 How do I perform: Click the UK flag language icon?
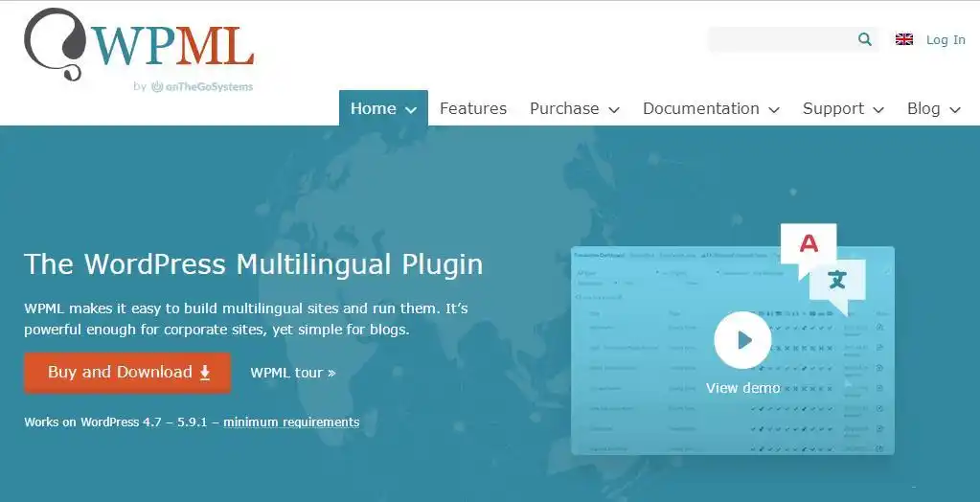pyautogui.click(x=903, y=39)
